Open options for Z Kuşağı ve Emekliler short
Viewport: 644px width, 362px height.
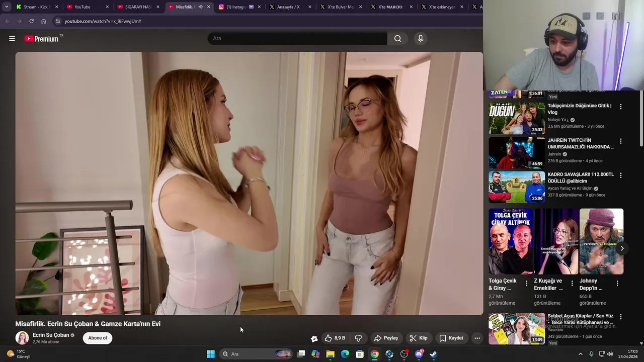572,283
